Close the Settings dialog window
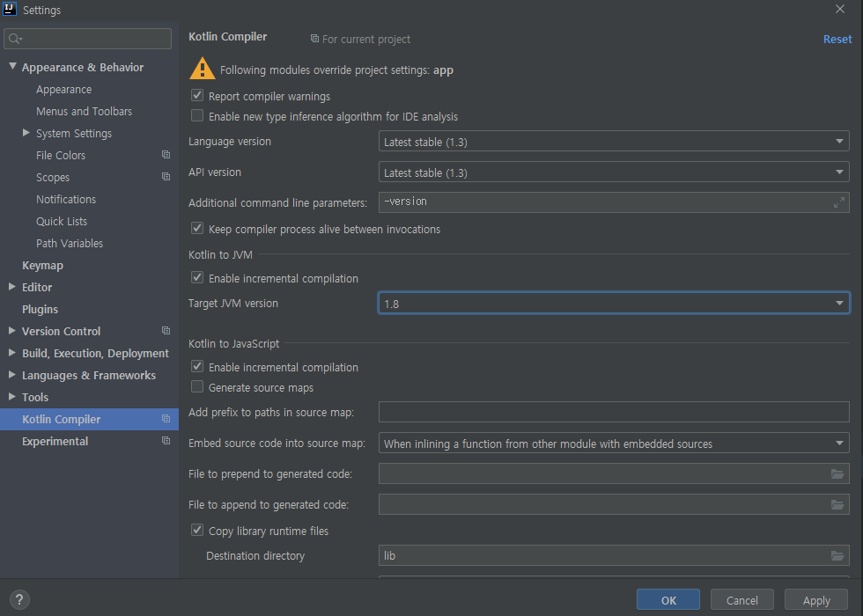This screenshot has height=616, width=863. [x=840, y=9]
